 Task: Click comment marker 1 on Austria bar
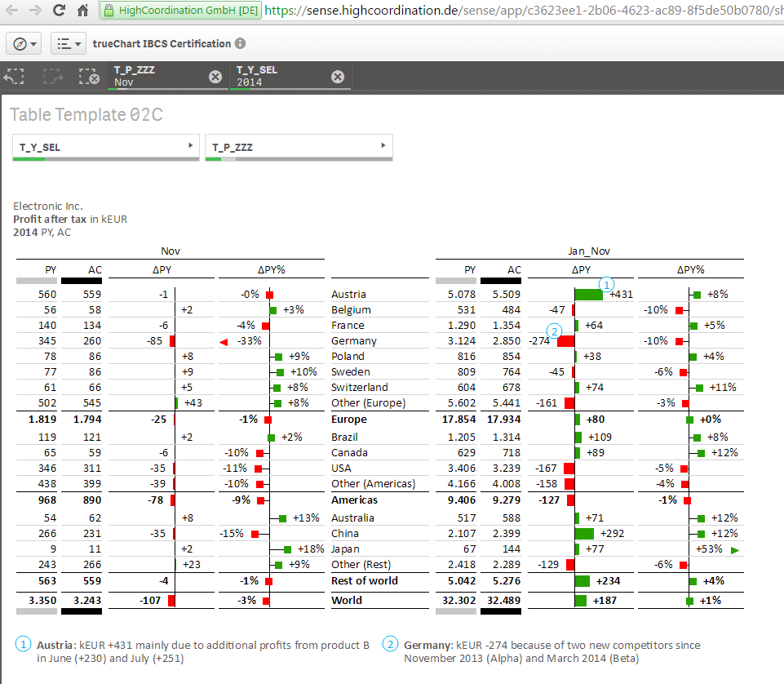coord(606,285)
